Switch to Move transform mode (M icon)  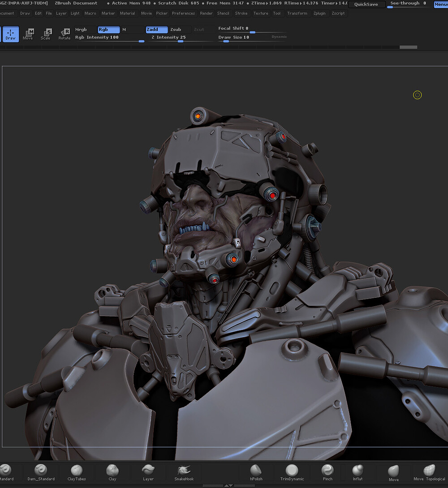click(x=28, y=34)
